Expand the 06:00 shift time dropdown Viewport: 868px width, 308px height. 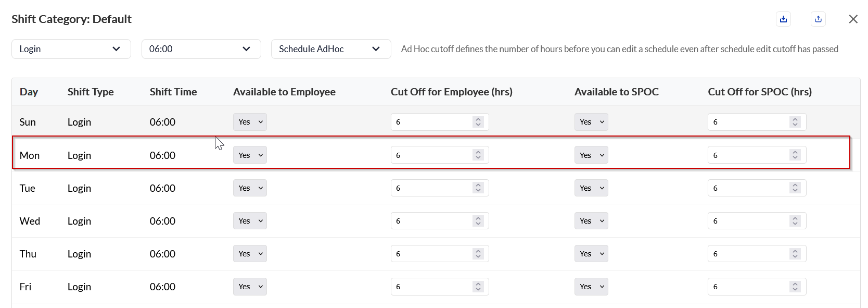point(201,49)
